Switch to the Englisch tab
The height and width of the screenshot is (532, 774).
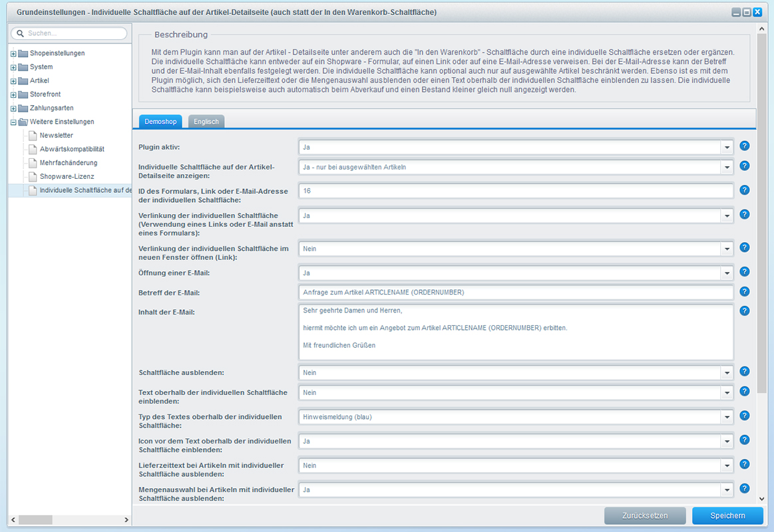click(206, 121)
